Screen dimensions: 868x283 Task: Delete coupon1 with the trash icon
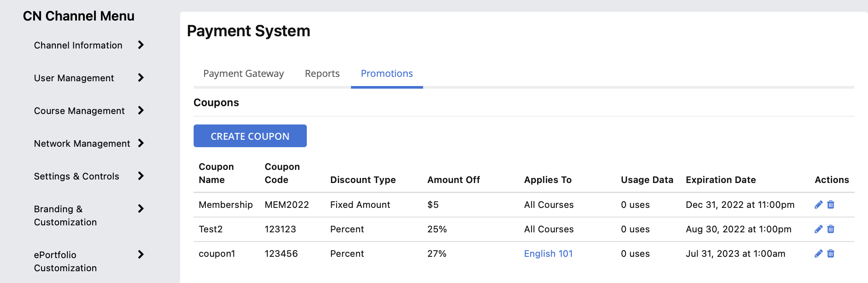[831, 253]
